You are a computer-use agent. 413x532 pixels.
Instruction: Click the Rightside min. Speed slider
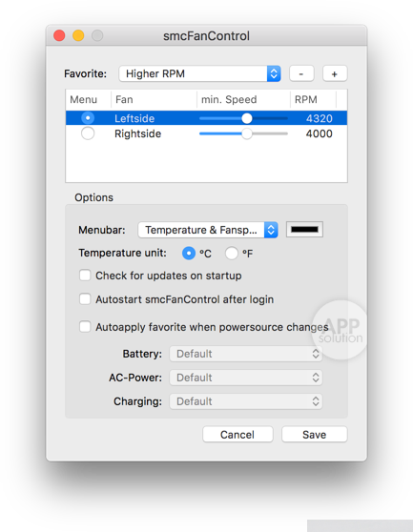click(x=243, y=133)
